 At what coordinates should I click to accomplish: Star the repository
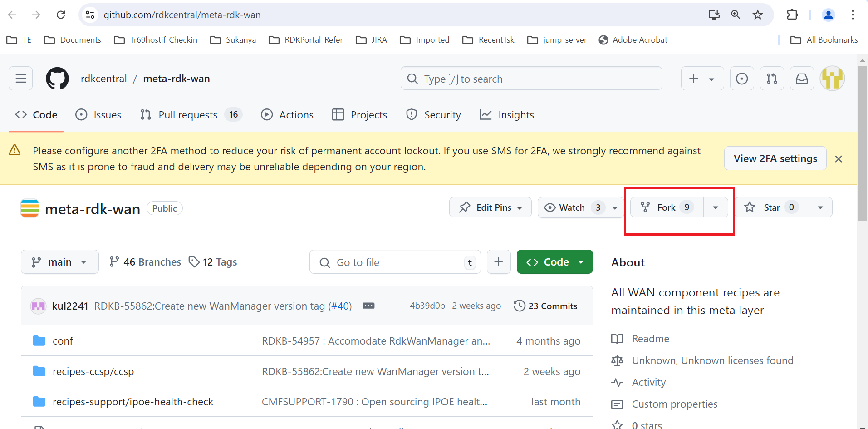[771, 207]
